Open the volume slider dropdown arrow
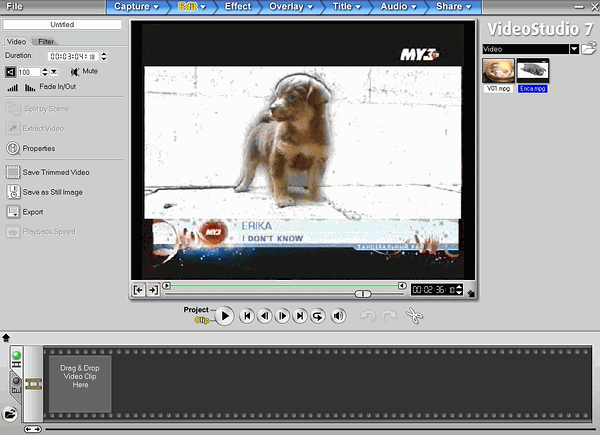 pyautogui.click(x=54, y=72)
